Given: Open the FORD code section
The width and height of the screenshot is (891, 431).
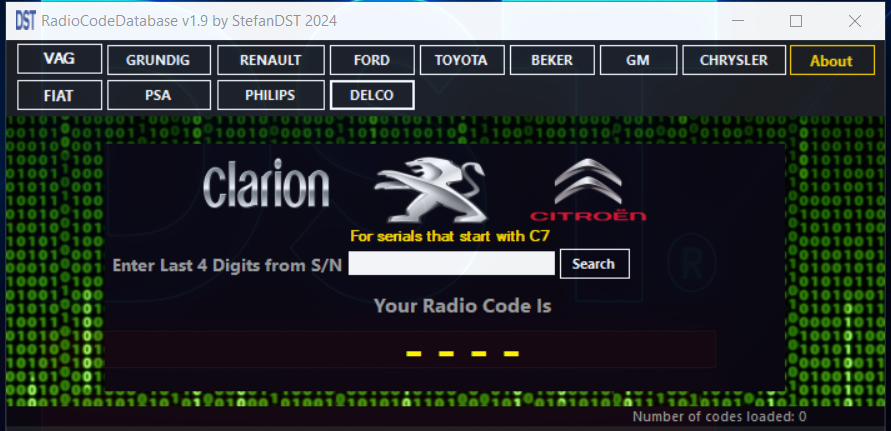Looking at the screenshot, I should (x=372, y=60).
